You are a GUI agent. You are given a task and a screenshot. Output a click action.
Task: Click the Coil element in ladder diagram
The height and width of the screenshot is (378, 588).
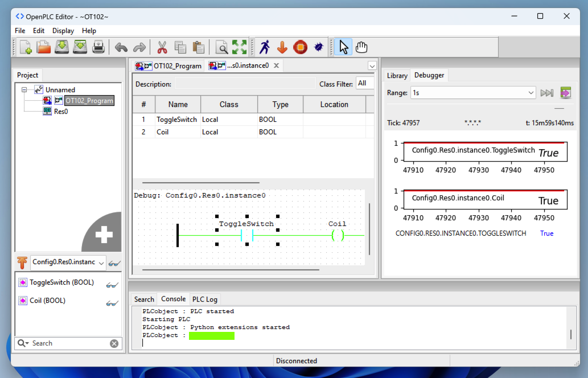pos(338,236)
